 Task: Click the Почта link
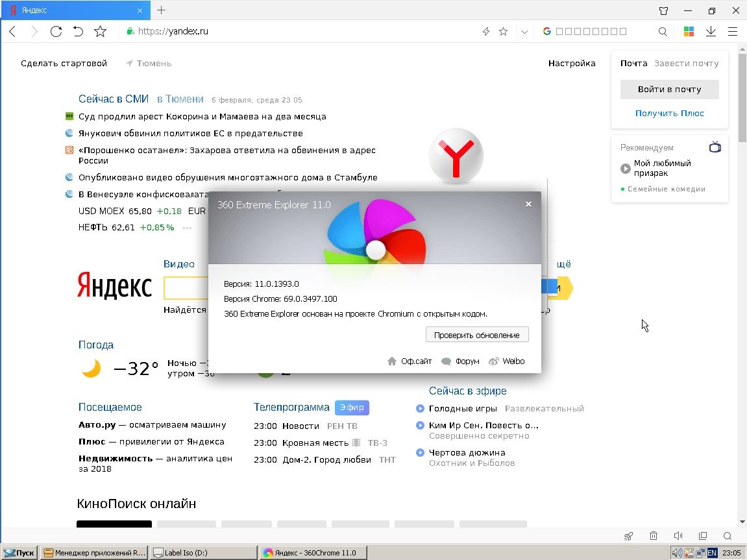click(x=633, y=64)
